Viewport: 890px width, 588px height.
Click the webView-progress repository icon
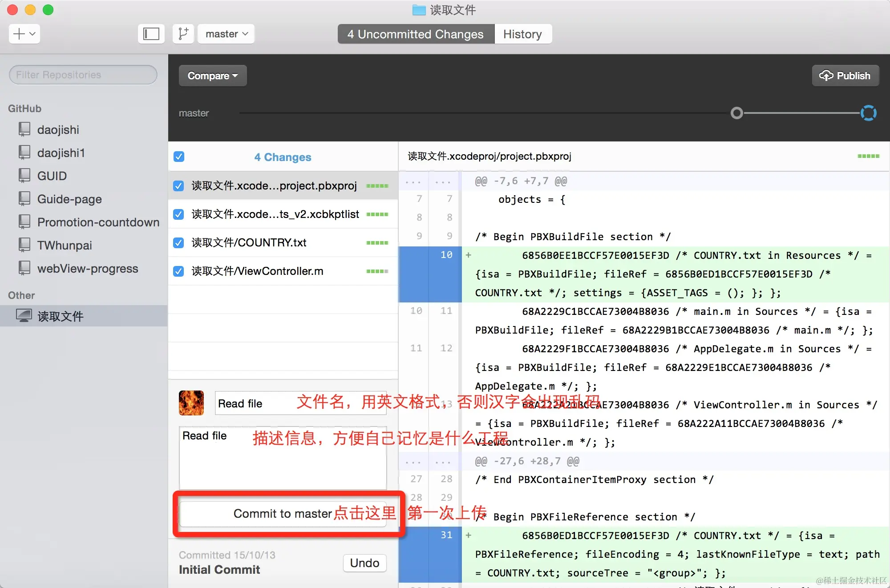[24, 268]
